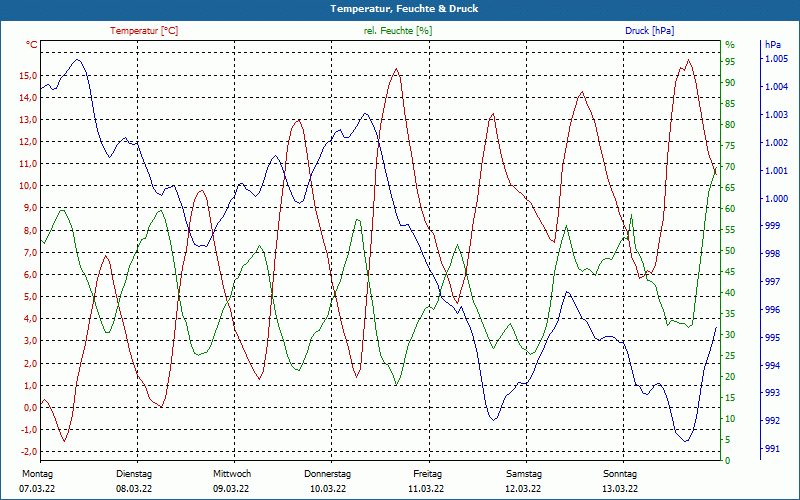Image resolution: width=800 pixels, height=500 pixels.
Task: Click the '-2.0' tick on the temperature axis
Action: point(28,452)
